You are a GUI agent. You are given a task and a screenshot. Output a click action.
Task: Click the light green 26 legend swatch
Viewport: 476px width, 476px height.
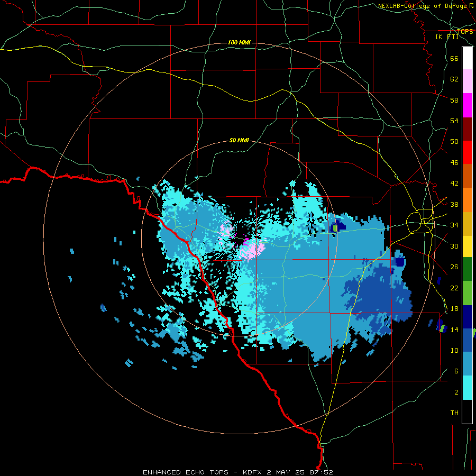coord(467,293)
